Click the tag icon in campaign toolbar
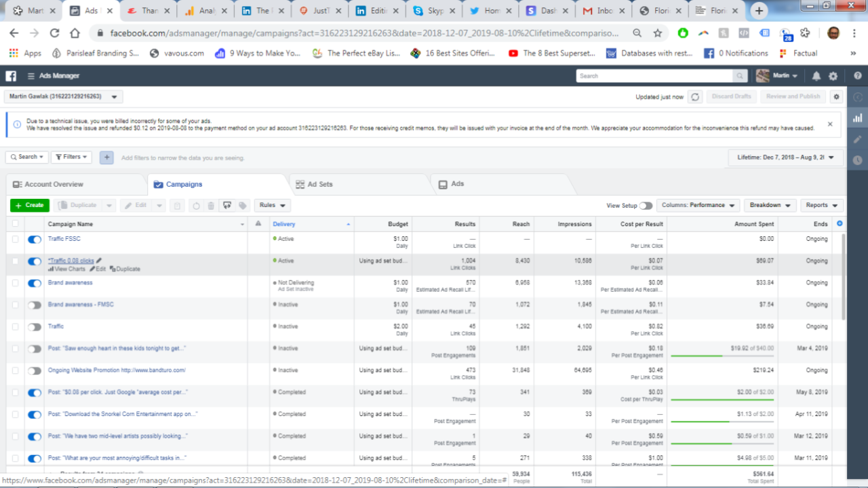 tap(243, 206)
